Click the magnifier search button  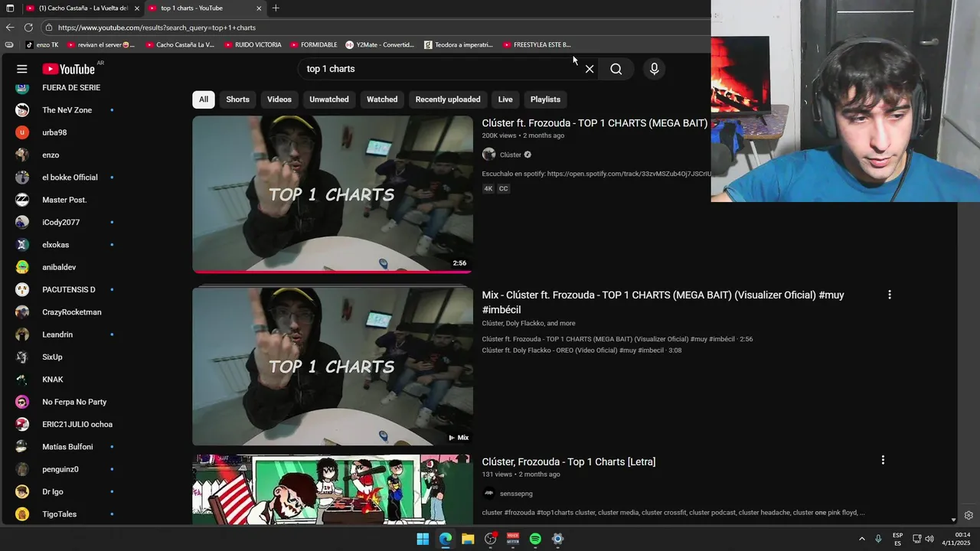tap(616, 69)
